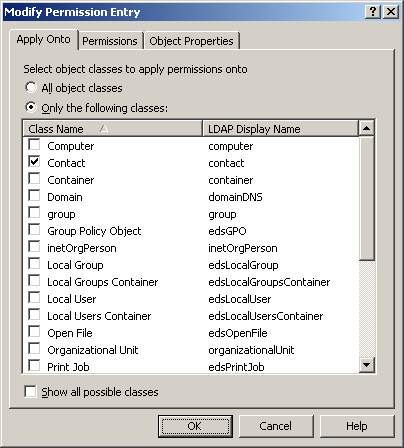Click the sort arrow in Class Name header
Viewport: 404px width, 448px height.
click(104, 128)
